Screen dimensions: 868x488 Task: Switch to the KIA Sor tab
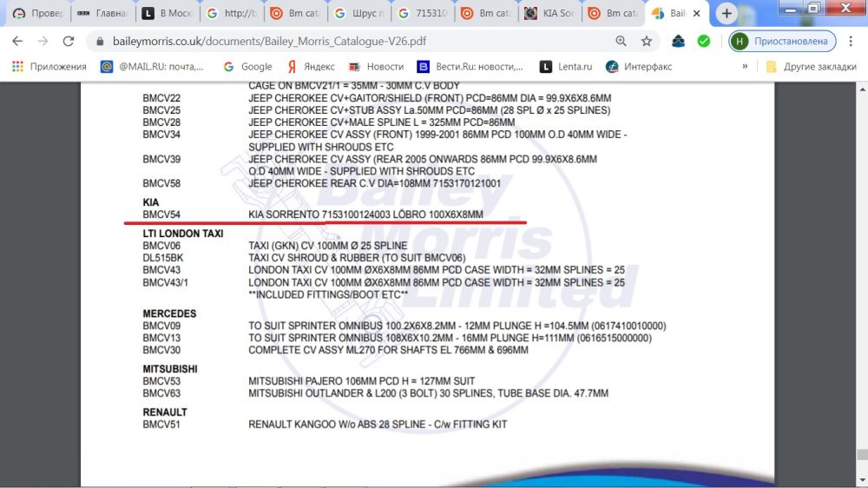click(x=550, y=14)
